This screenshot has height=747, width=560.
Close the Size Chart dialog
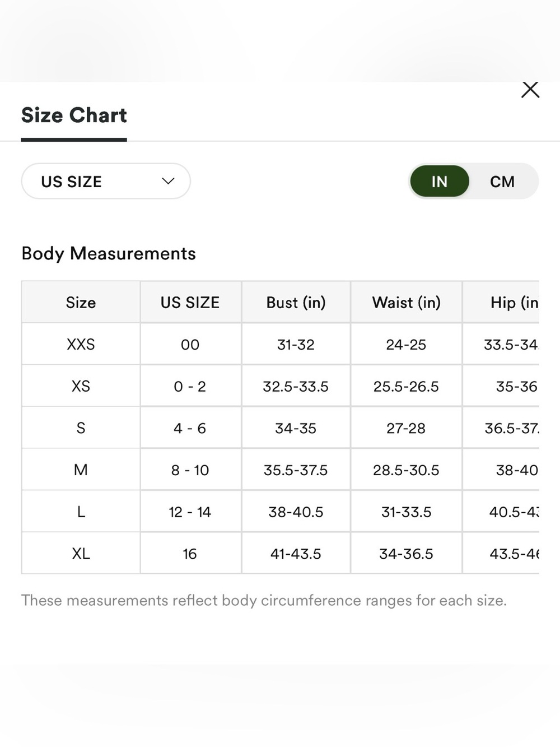(530, 90)
